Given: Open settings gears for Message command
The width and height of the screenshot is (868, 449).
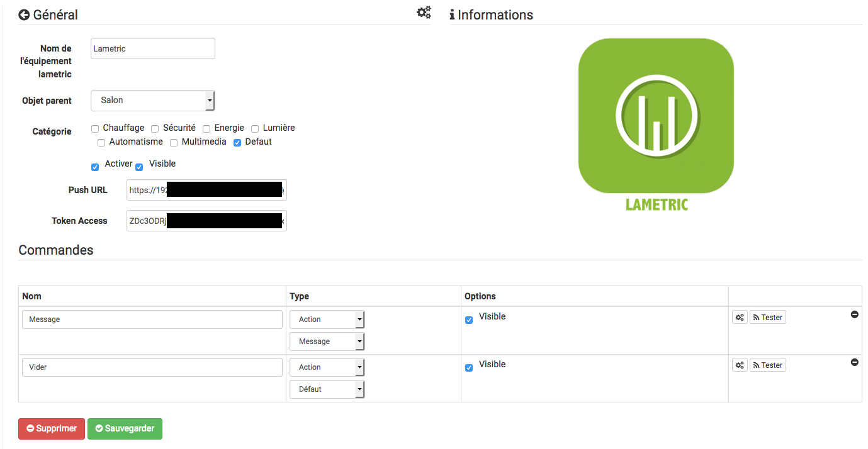Looking at the screenshot, I should click(740, 318).
